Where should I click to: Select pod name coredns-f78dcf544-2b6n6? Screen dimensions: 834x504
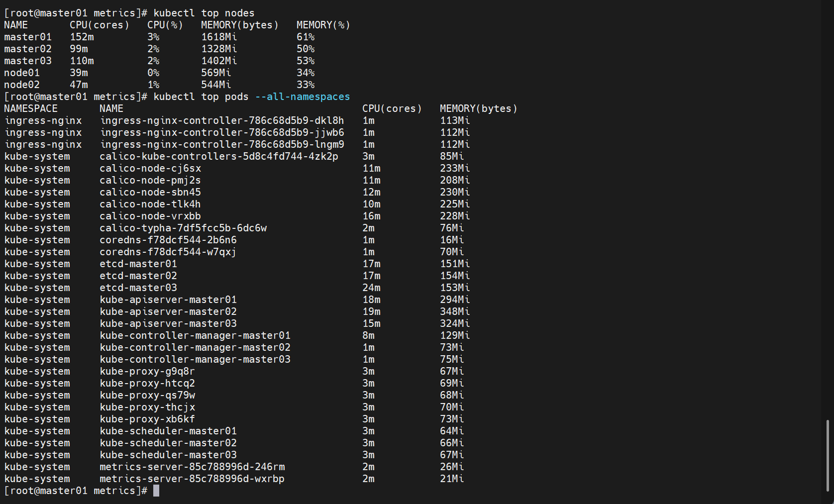click(x=168, y=240)
